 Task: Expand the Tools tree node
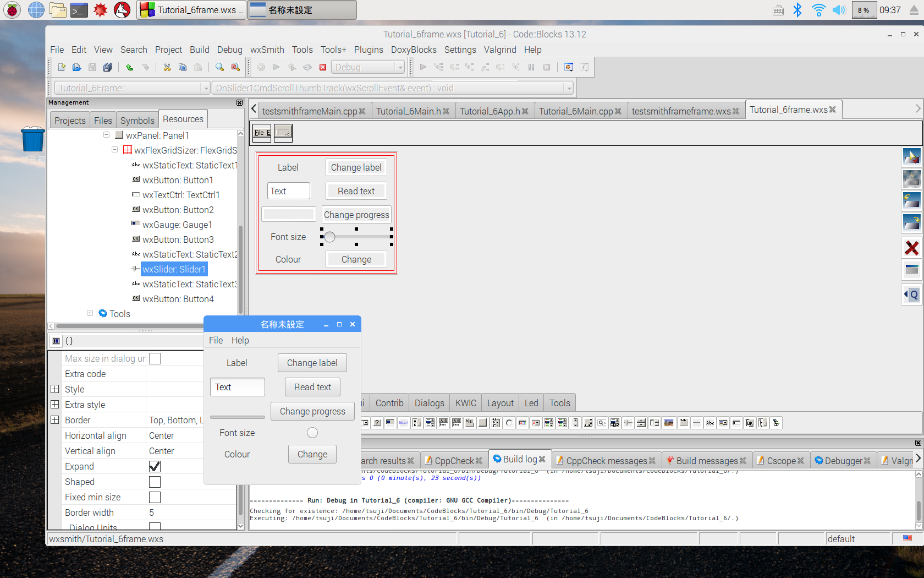(x=90, y=313)
